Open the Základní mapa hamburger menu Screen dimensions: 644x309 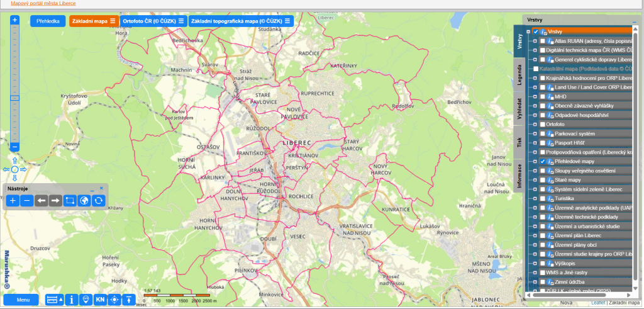pyautogui.click(x=113, y=21)
